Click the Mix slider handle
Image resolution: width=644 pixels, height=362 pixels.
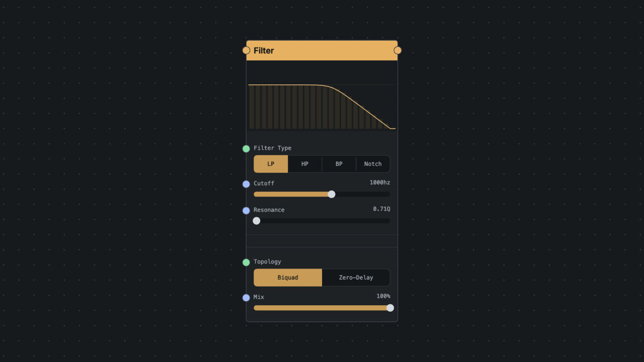click(x=390, y=308)
